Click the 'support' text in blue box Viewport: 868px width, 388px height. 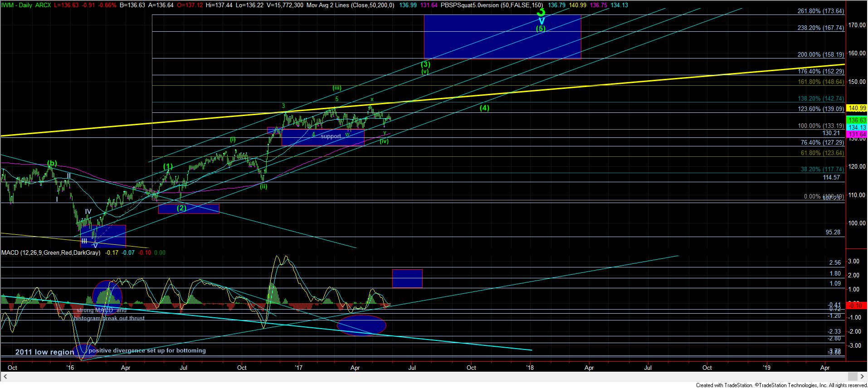[330, 136]
